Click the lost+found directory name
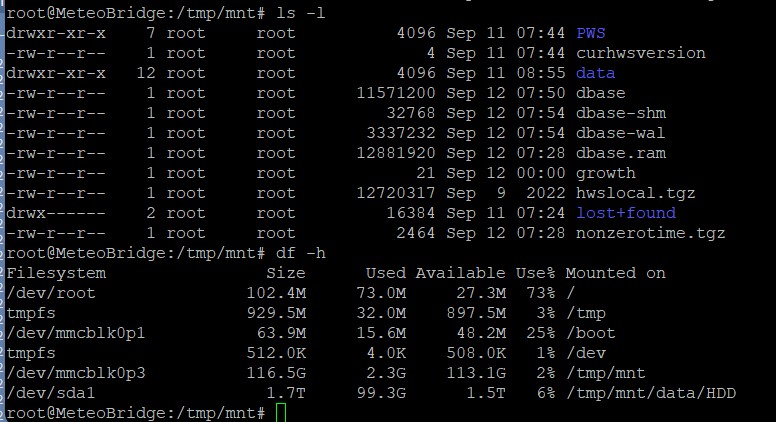The height and width of the screenshot is (422, 776). pyautogui.click(x=626, y=213)
